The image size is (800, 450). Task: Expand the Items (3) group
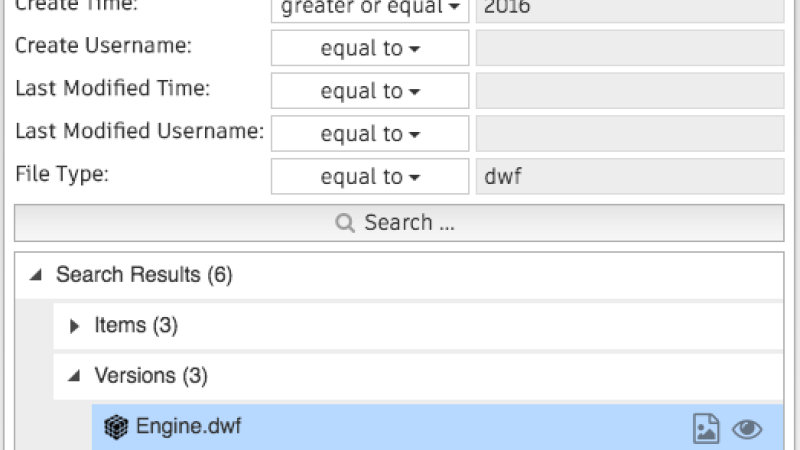74,326
